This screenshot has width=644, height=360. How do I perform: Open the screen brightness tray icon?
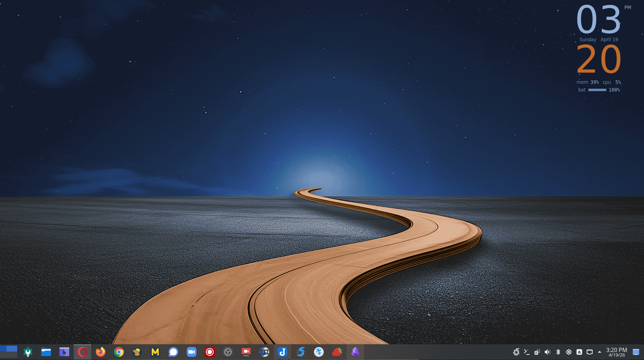[569, 352]
